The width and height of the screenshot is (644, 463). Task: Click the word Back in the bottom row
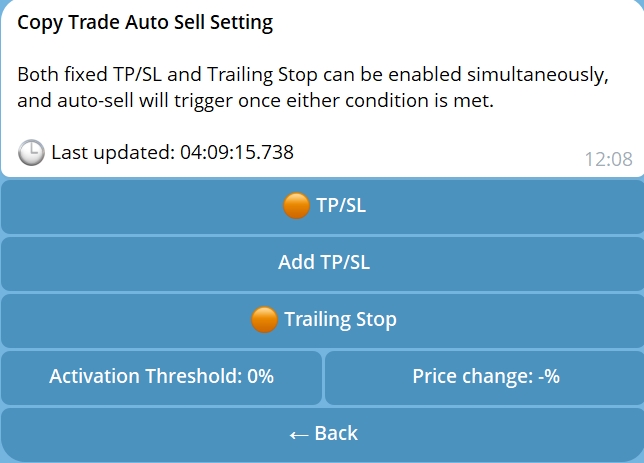point(336,433)
